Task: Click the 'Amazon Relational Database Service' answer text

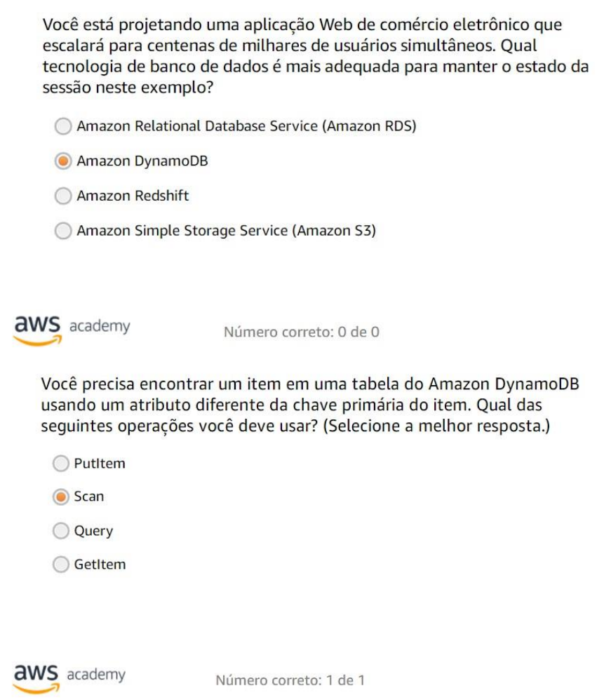Action: pos(246,126)
